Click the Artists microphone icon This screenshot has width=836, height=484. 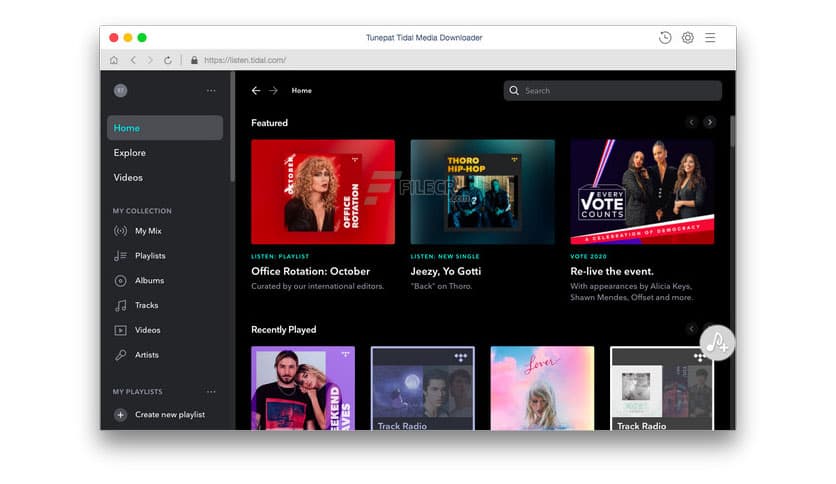point(120,355)
